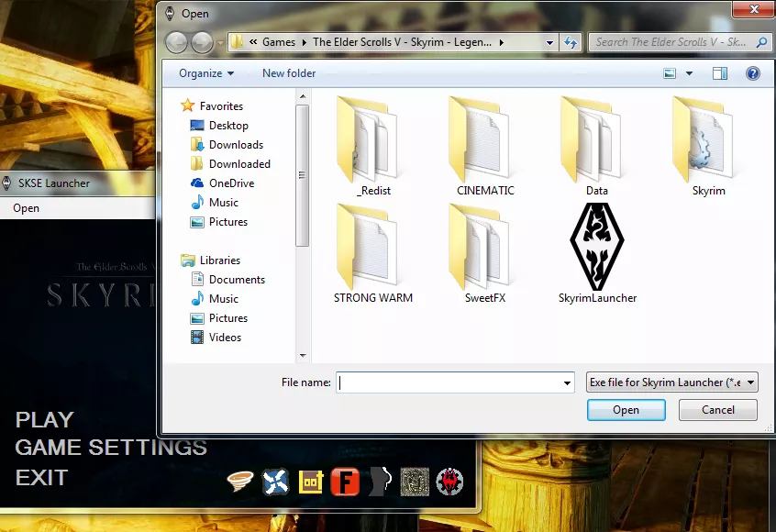Viewport: 776px width, 532px height.
Task: Close the Open dialog
Action: [753, 9]
